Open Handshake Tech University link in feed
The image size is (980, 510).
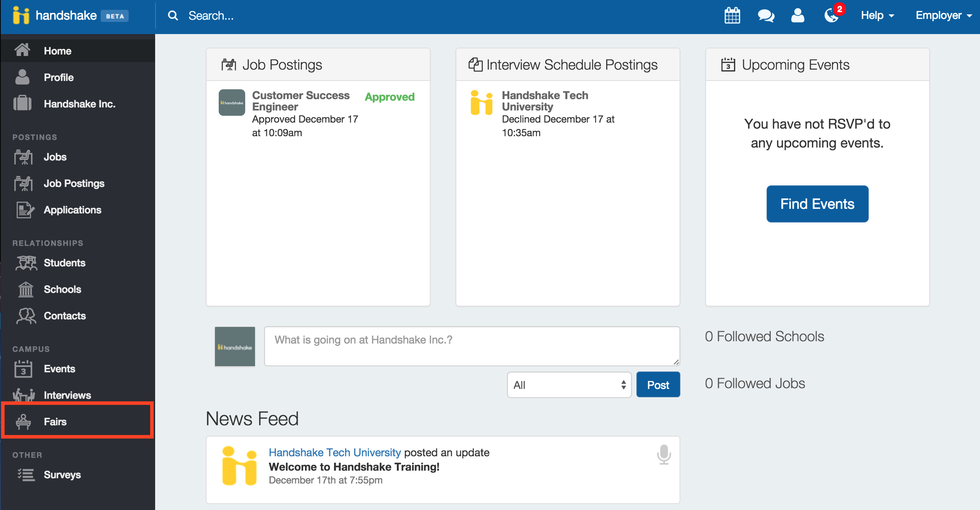[334, 452]
